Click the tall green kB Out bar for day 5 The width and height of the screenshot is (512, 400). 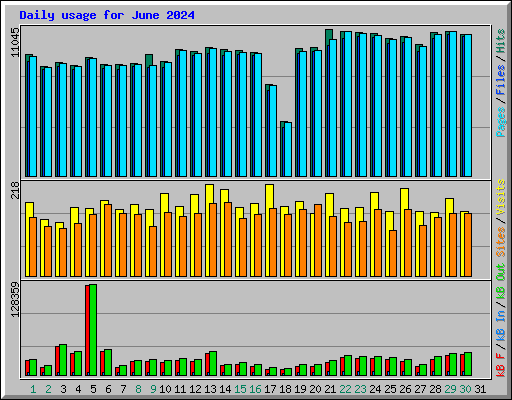click(x=93, y=330)
